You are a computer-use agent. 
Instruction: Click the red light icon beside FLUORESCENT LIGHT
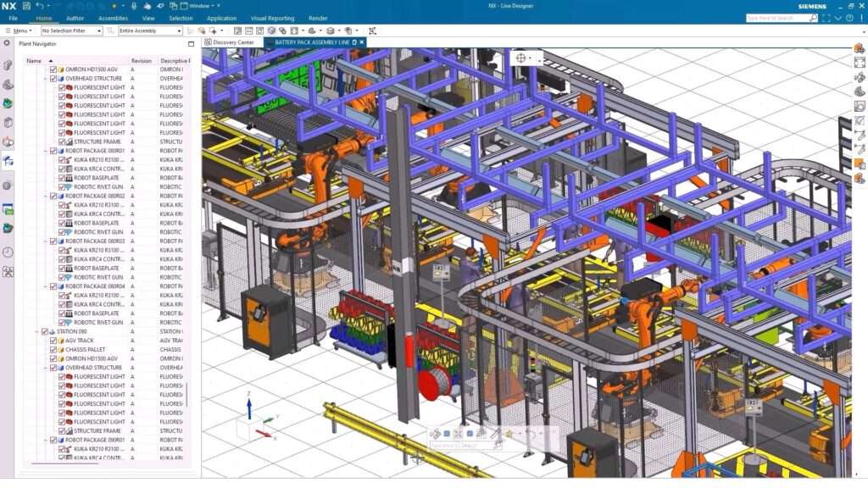(x=68, y=88)
